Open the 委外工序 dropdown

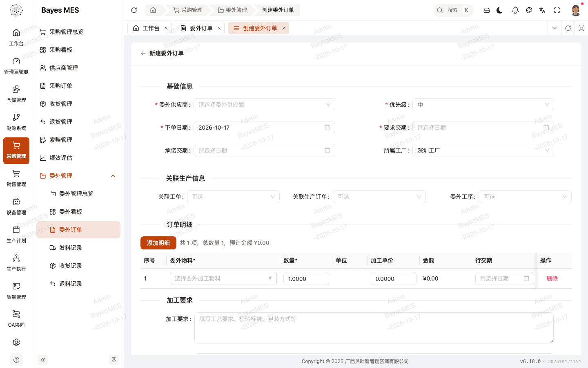click(x=525, y=197)
